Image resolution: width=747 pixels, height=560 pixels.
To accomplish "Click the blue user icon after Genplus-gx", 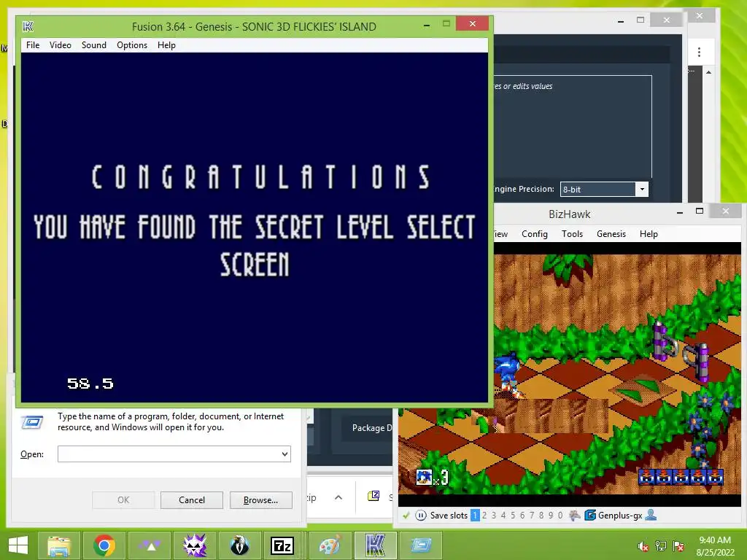I will [x=651, y=515].
